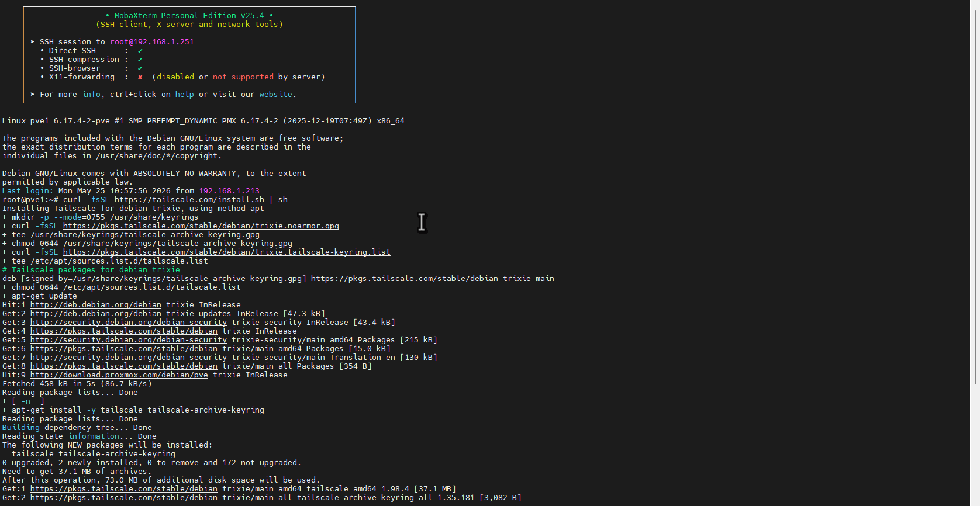Click 'MobaXterm Personal Edition v25.4' banner title

click(189, 16)
